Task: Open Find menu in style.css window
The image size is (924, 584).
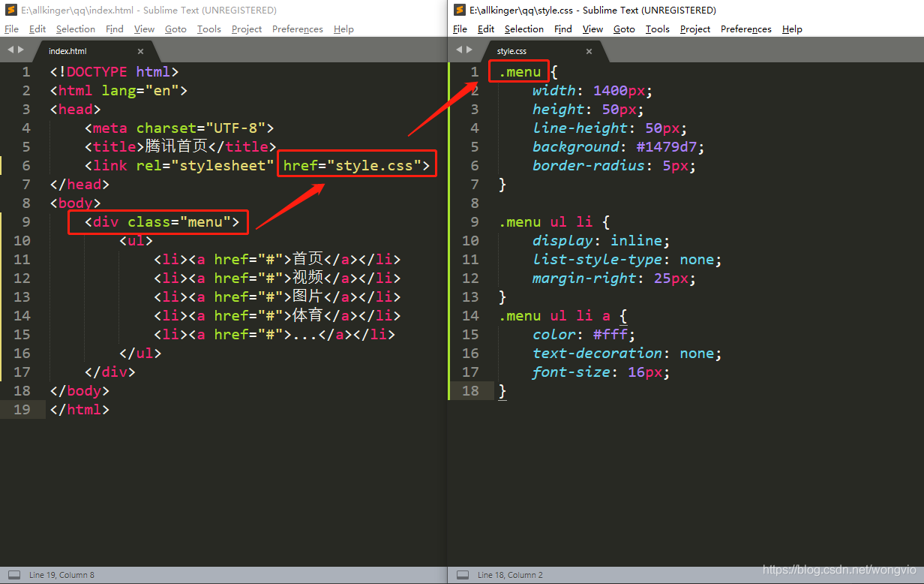Action: click(563, 29)
